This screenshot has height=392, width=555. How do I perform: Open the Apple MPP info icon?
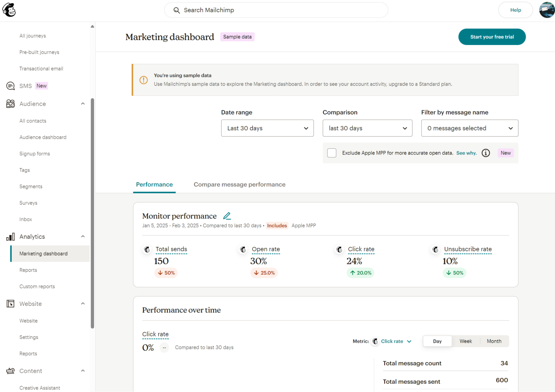pyautogui.click(x=486, y=153)
